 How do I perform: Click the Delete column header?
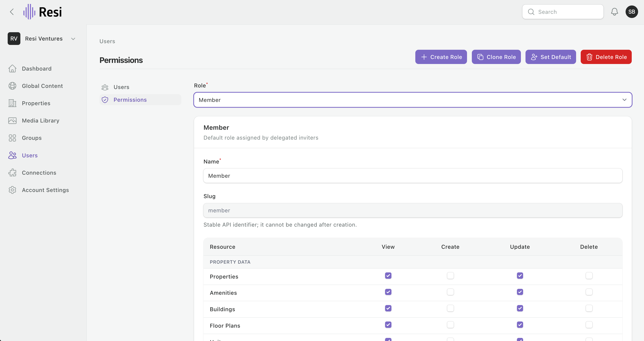pyautogui.click(x=589, y=247)
